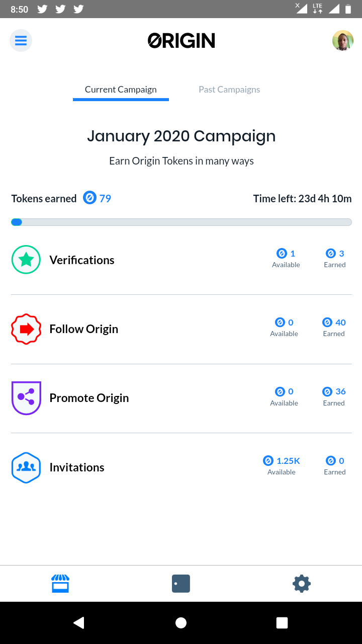The width and height of the screenshot is (362, 644).
Task: Tap the green star Verifications icon
Action: point(26,260)
